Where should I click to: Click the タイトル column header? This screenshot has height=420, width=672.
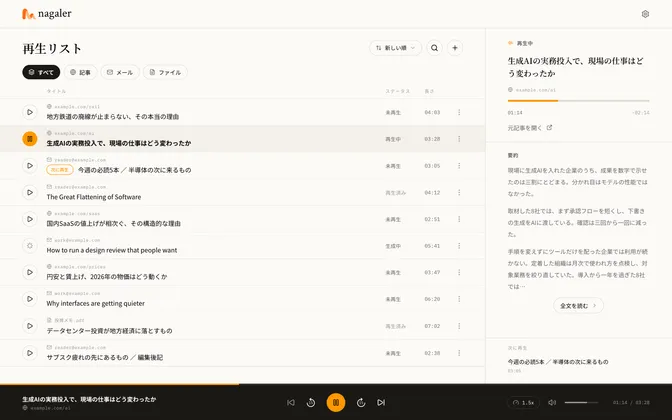[56, 91]
